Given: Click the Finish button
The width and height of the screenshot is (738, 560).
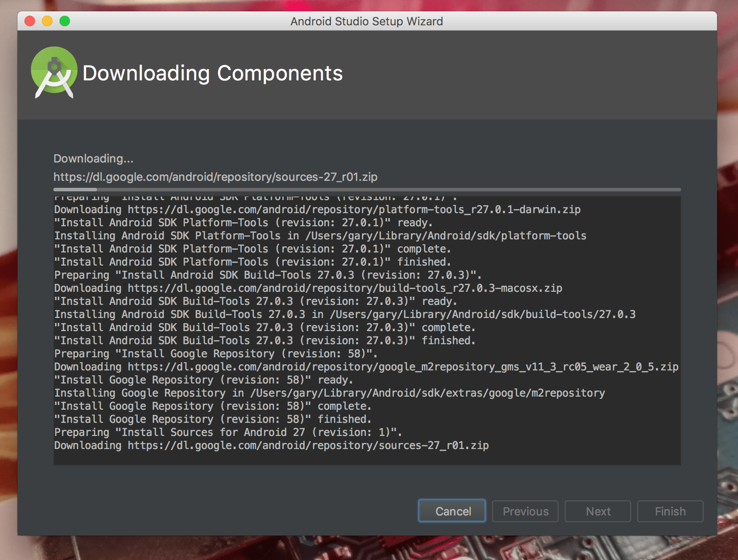Looking at the screenshot, I should 670,511.
